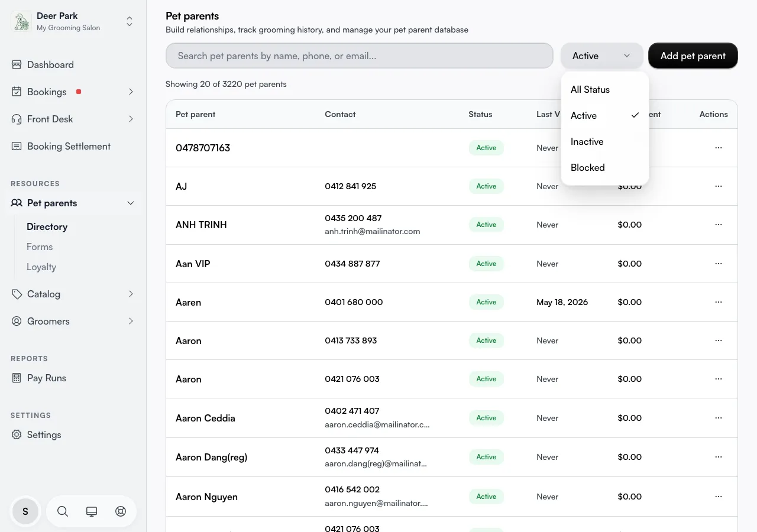Image resolution: width=757 pixels, height=532 pixels.
Task: Click phone number 0413 733 893
Action: (x=351, y=340)
